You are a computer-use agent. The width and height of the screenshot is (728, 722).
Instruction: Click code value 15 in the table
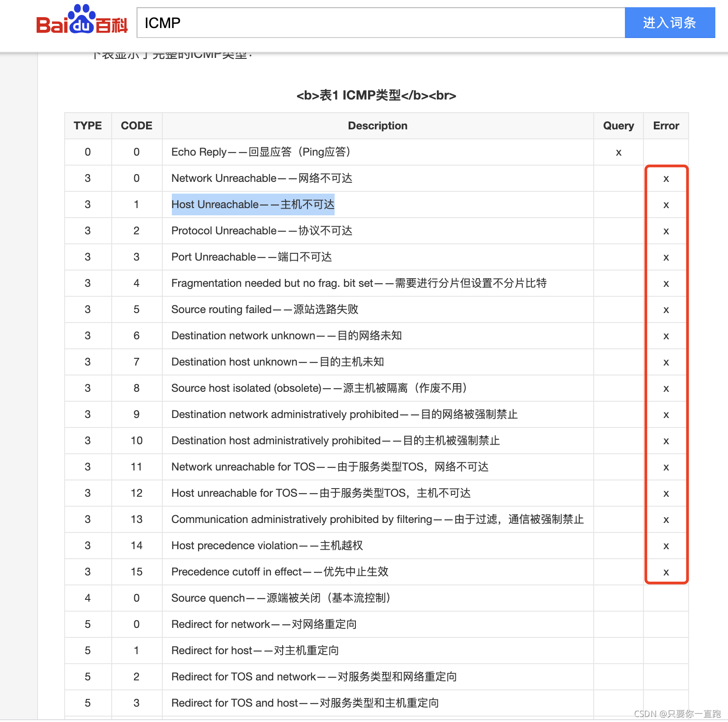(137, 572)
